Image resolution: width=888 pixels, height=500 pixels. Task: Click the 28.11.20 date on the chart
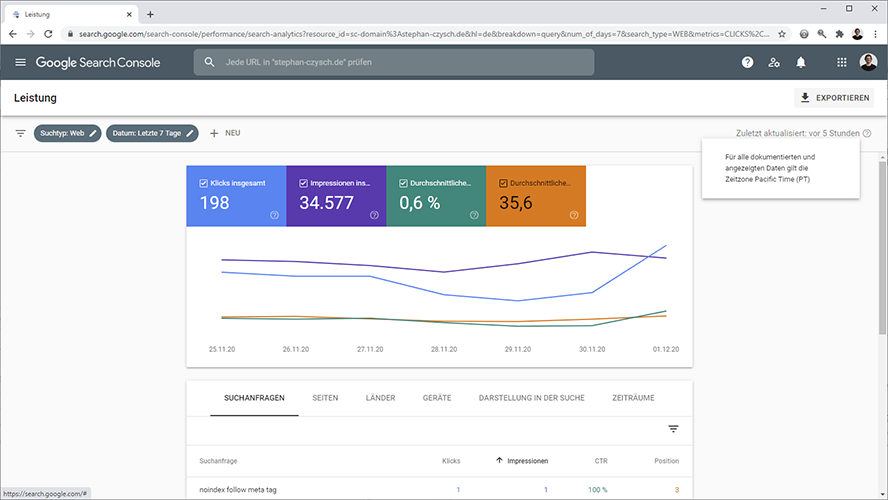pos(444,349)
